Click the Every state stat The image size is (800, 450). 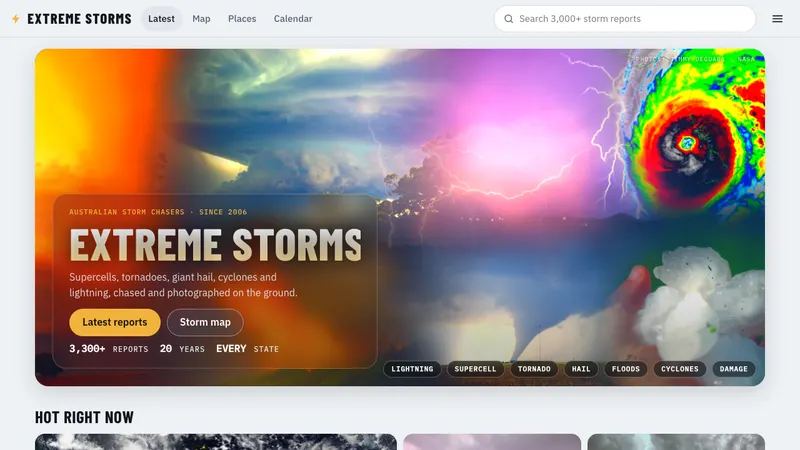247,349
